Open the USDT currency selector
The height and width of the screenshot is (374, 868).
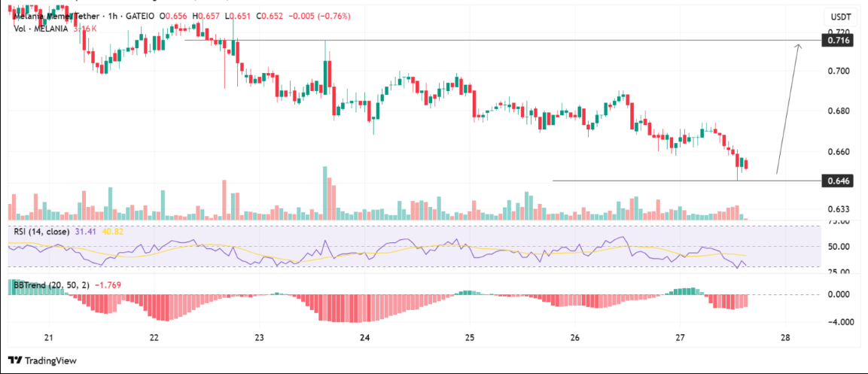point(839,17)
